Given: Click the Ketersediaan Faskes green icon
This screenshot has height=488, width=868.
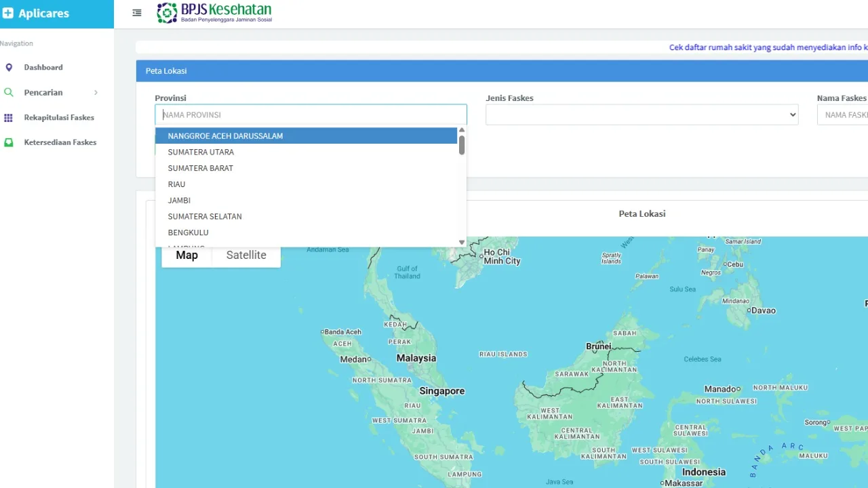Looking at the screenshot, I should coord(9,142).
